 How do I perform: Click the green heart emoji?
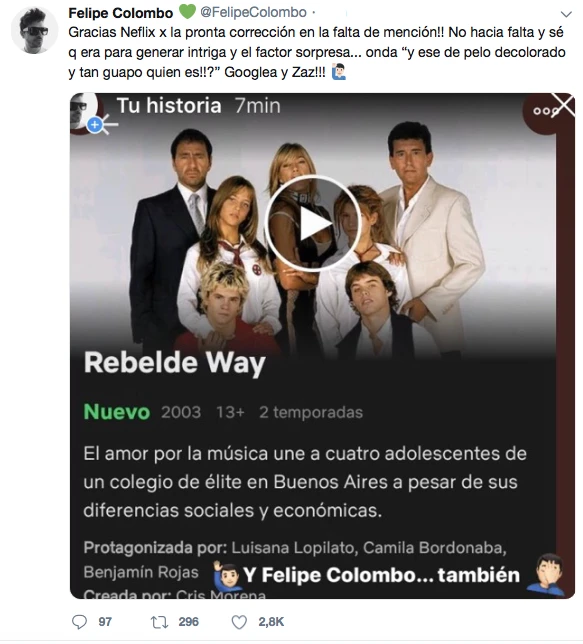point(187,12)
